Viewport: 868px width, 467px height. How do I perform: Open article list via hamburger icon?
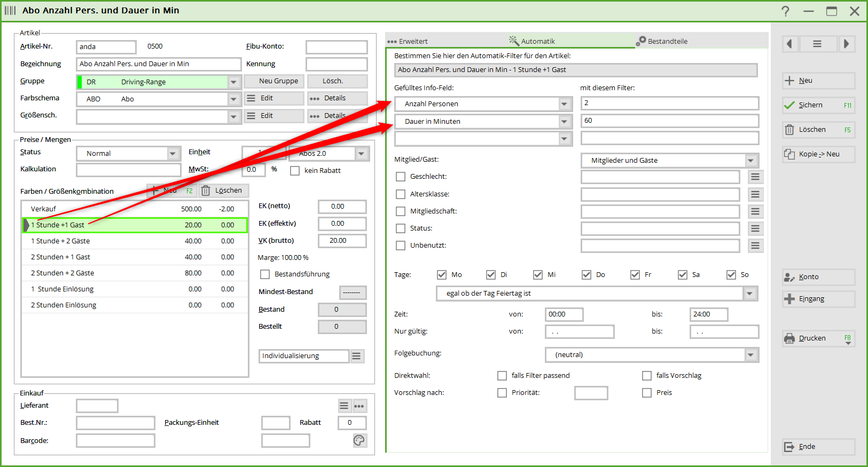click(x=817, y=44)
